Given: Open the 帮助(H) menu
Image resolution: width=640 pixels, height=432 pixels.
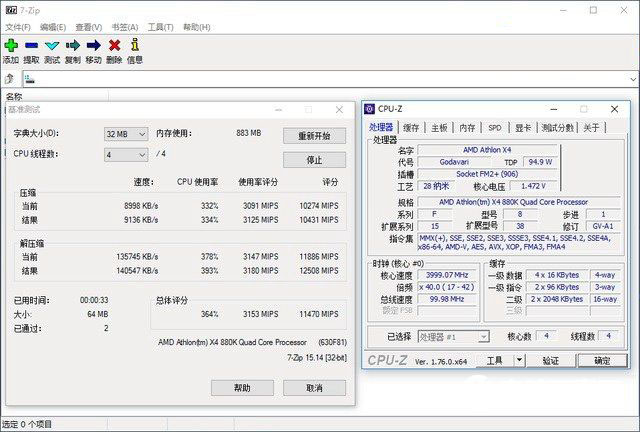Looking at the screenshot, I should click(x=197, y=27).
